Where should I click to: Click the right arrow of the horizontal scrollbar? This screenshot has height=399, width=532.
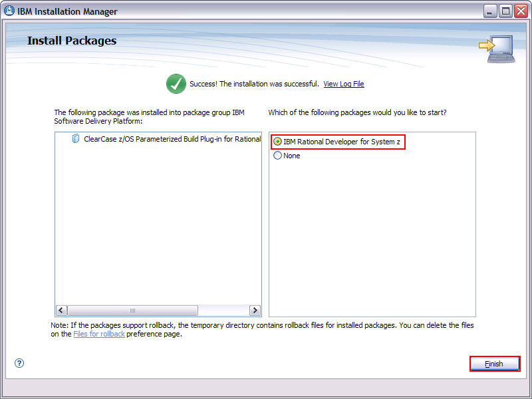click(x=255, y=310)
